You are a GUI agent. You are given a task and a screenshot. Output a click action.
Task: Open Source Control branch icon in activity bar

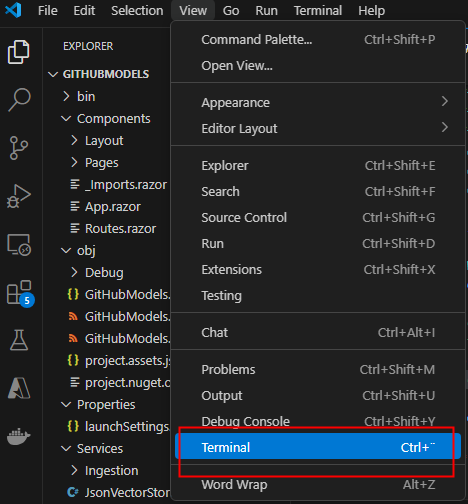19,148
